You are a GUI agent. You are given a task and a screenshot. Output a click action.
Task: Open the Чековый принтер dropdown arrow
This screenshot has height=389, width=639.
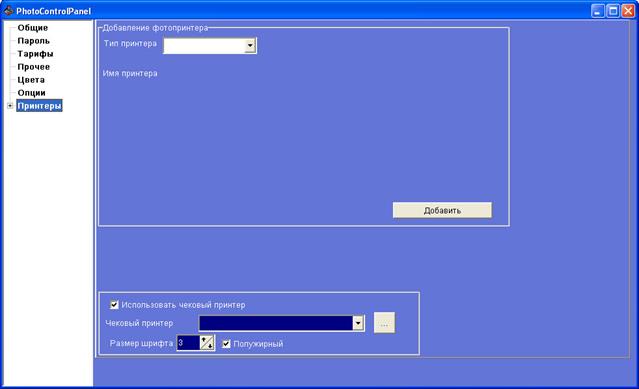coord(358,323)
